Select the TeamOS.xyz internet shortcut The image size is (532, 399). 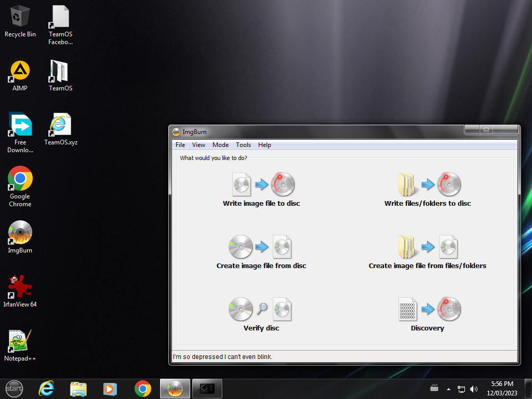60,129
